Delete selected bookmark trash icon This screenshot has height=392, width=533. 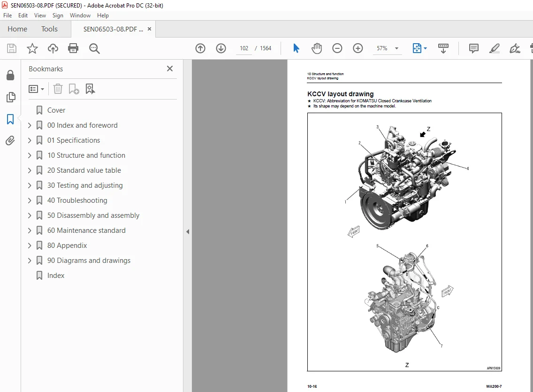point(58,89)
